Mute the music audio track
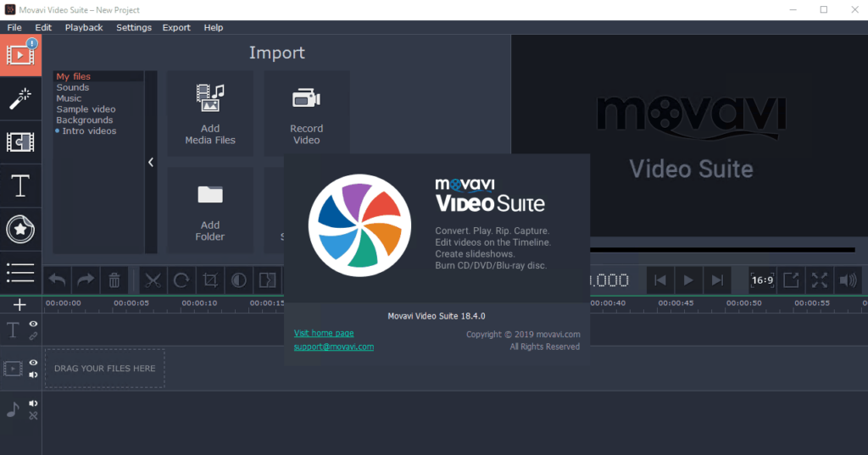Screen dimensions: 868x455 (x=33, y=403)
